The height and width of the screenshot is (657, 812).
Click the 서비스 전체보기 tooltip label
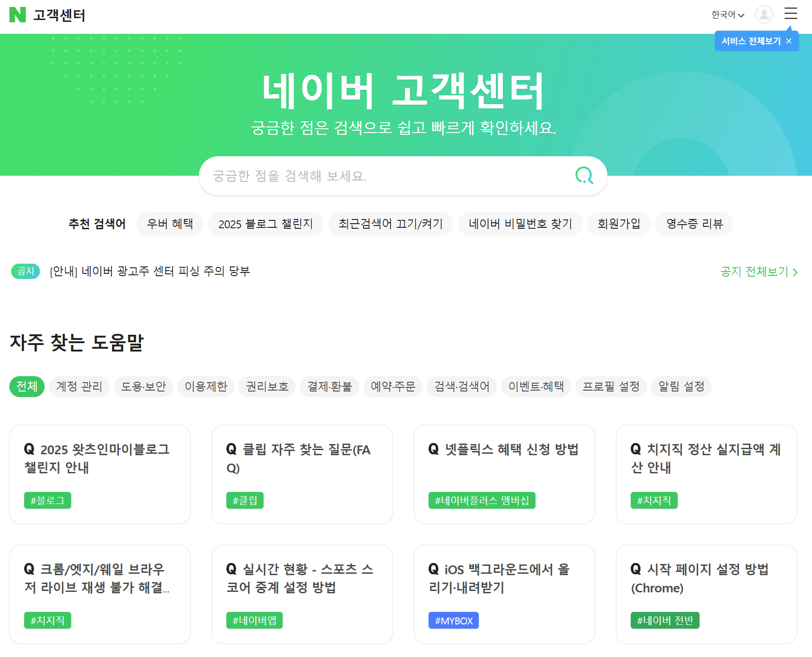751,41
